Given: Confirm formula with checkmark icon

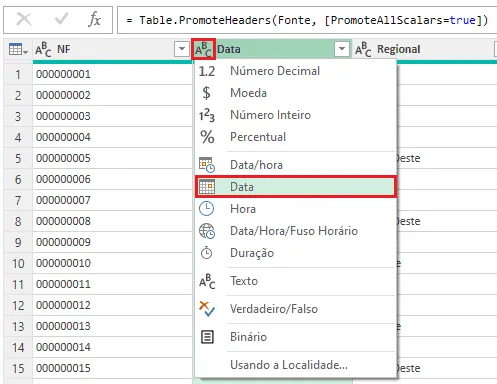Looking at the screenshot, I should [62, 19].
